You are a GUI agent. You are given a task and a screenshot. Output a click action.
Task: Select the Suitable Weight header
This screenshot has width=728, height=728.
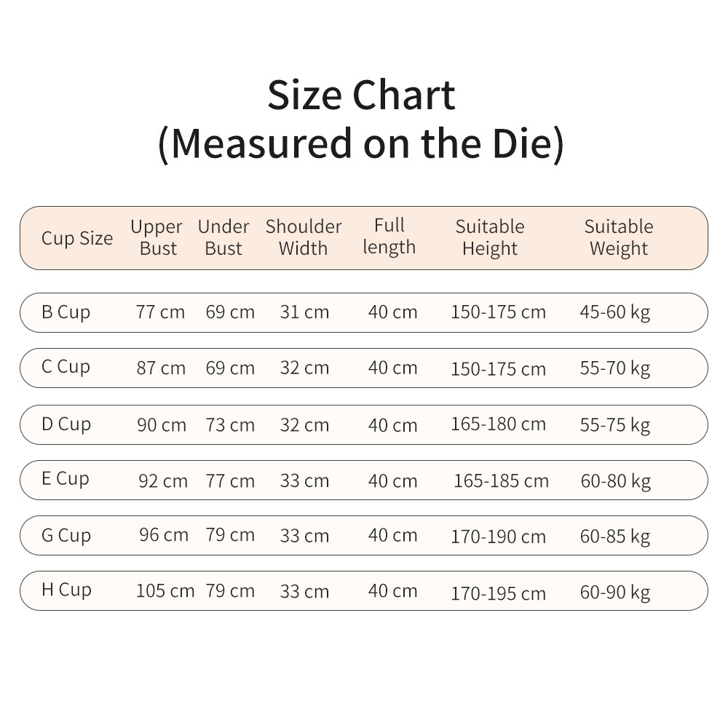619,237
